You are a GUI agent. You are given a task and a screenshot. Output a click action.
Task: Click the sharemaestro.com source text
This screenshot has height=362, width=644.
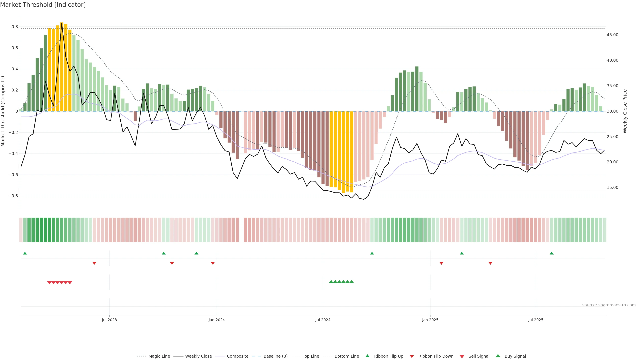[609, 305]
